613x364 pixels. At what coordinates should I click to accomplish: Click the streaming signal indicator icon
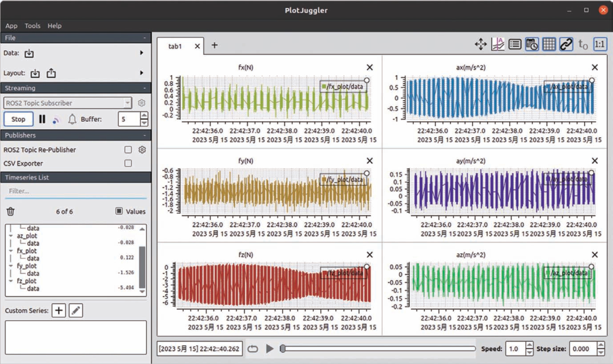coord(56,120)
